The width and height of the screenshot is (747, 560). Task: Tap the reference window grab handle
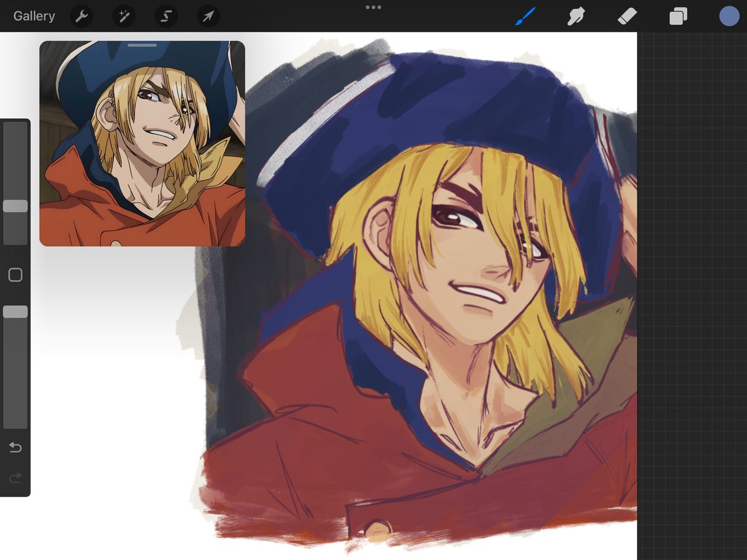click(x=142, y=45)
